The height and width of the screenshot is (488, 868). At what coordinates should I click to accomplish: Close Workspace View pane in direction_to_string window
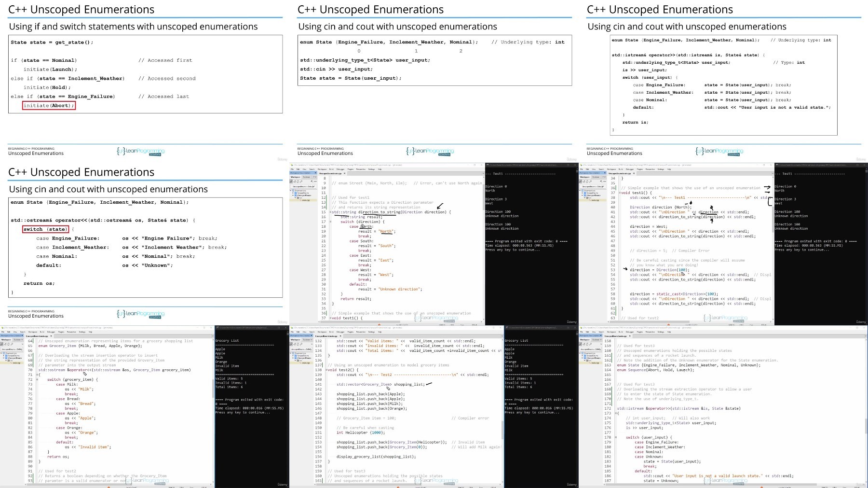[315, 173]
